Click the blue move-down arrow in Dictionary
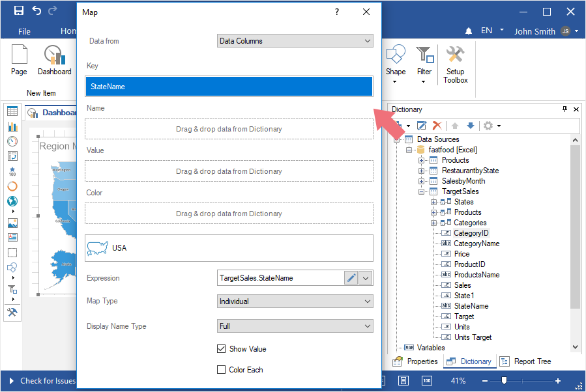586x392 pixels. tap(470, 125)
